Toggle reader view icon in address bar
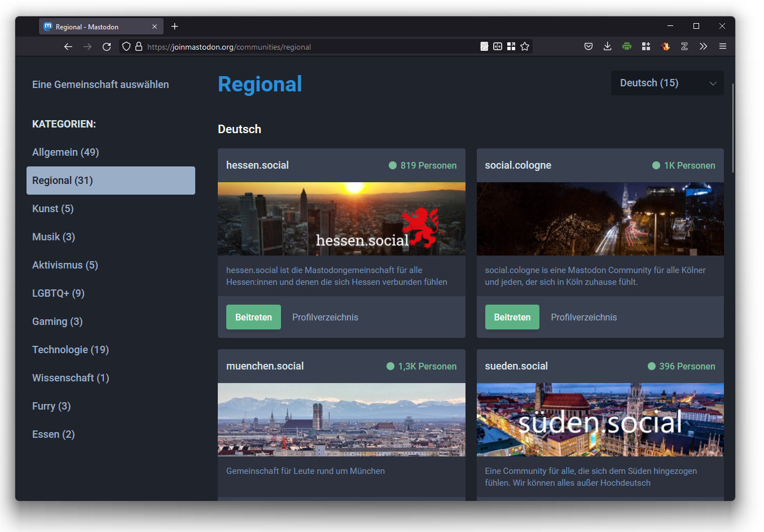 point(484,46)
